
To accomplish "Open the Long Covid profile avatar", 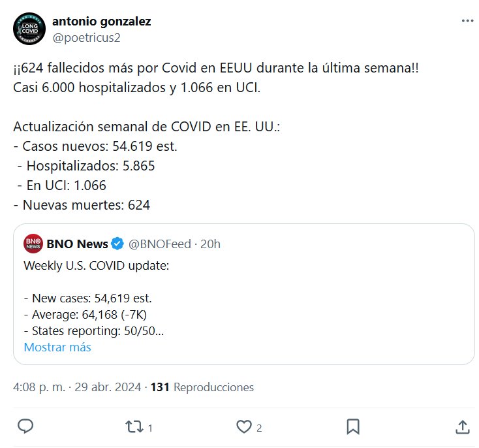I will 29,29.
